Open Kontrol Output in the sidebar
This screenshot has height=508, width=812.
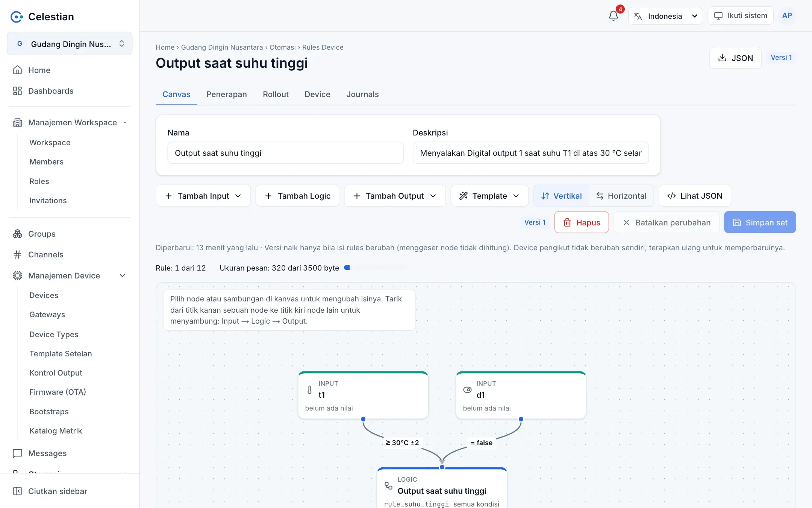pyautogui.click(x=56, y=373)
